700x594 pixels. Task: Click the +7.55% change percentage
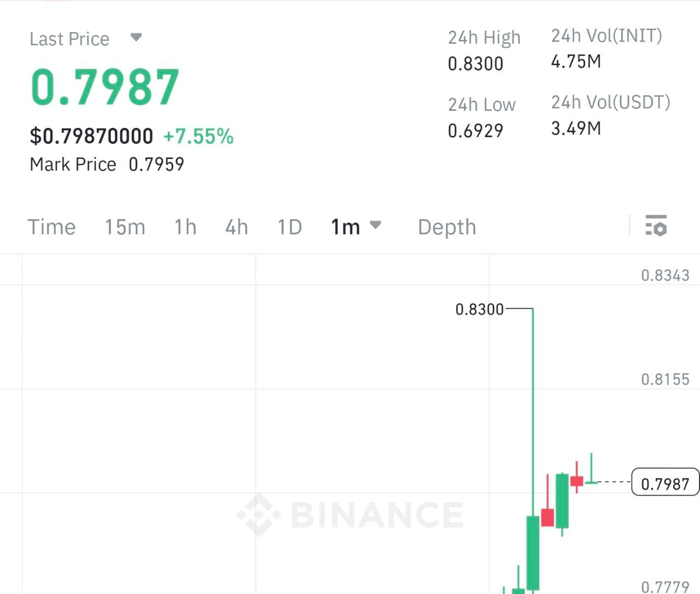click(199, 136)
